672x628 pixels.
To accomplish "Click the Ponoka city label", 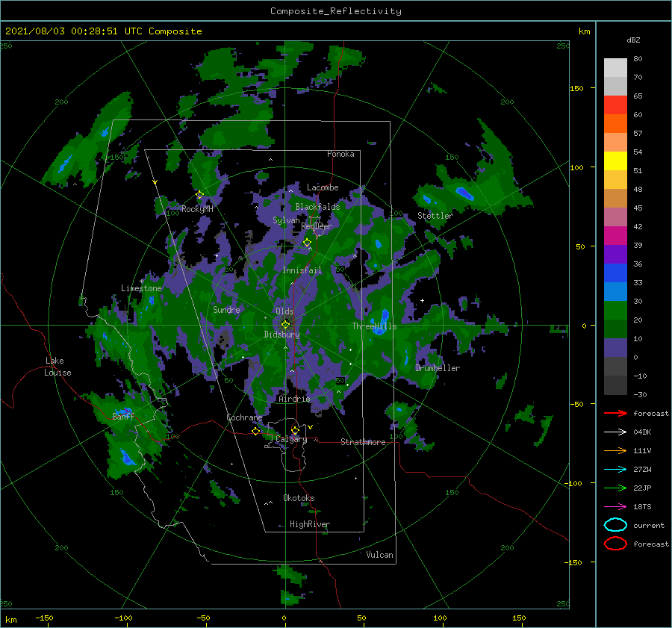I will (340, 154).
